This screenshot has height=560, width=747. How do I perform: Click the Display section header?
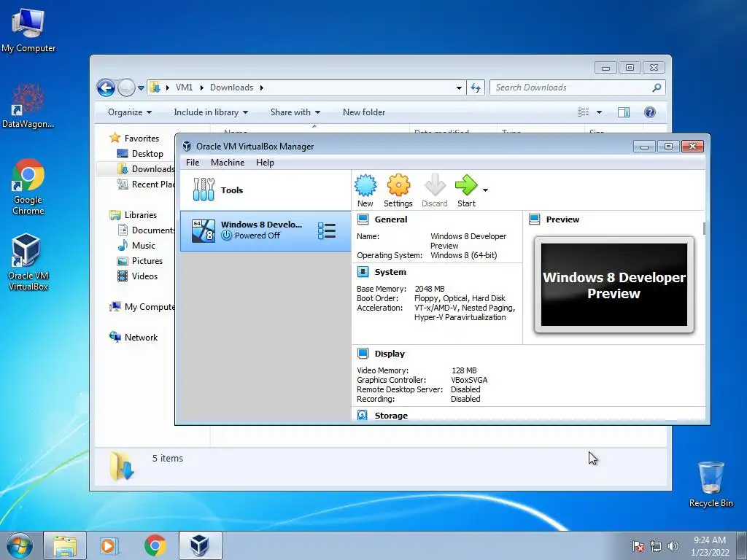(x=390, y=354)
